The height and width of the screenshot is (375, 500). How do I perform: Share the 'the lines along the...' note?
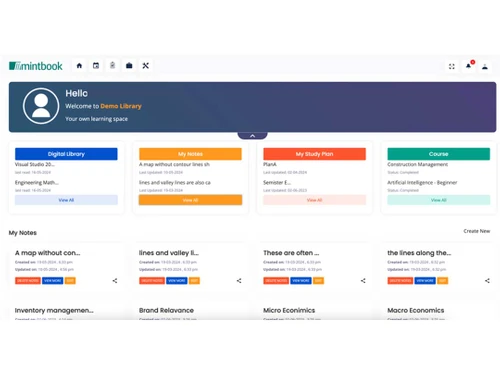click(x=487, y=281)
